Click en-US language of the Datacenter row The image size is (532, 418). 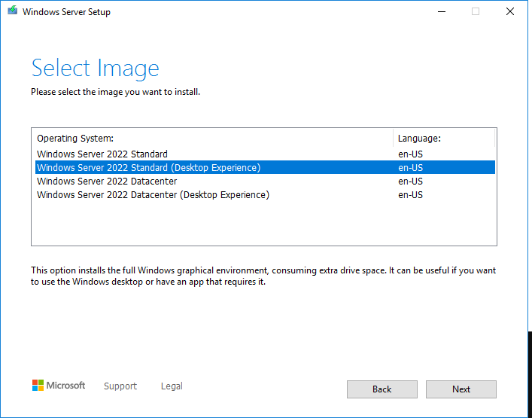tap(410, 182)
